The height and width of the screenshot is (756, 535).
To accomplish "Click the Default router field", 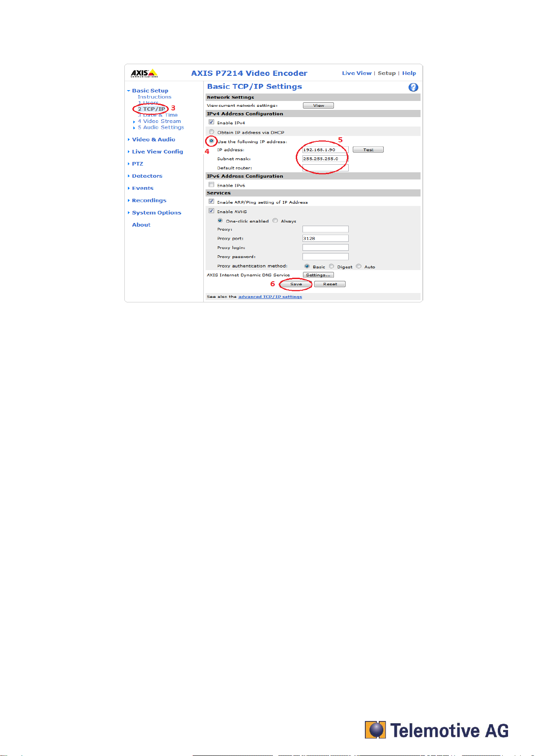I will 325,168.
